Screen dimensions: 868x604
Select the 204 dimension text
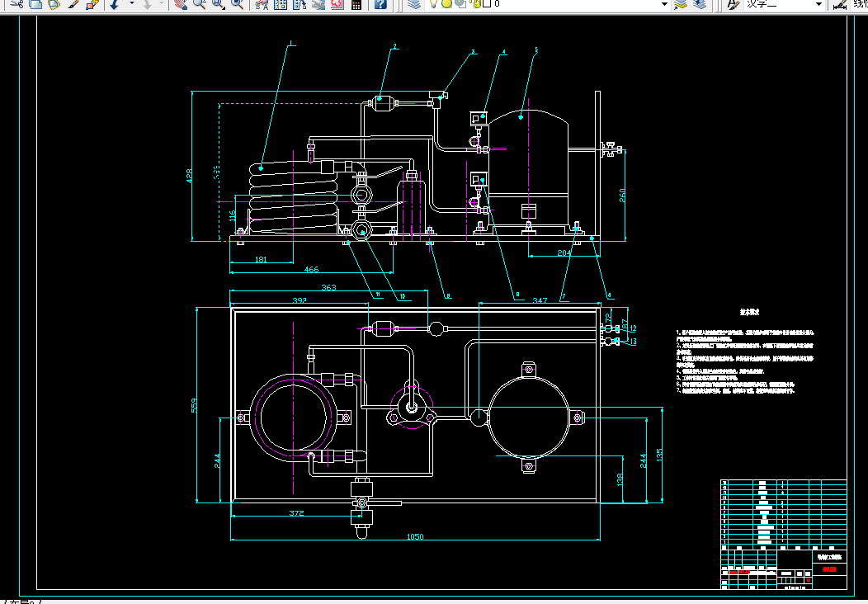[564, 252]
